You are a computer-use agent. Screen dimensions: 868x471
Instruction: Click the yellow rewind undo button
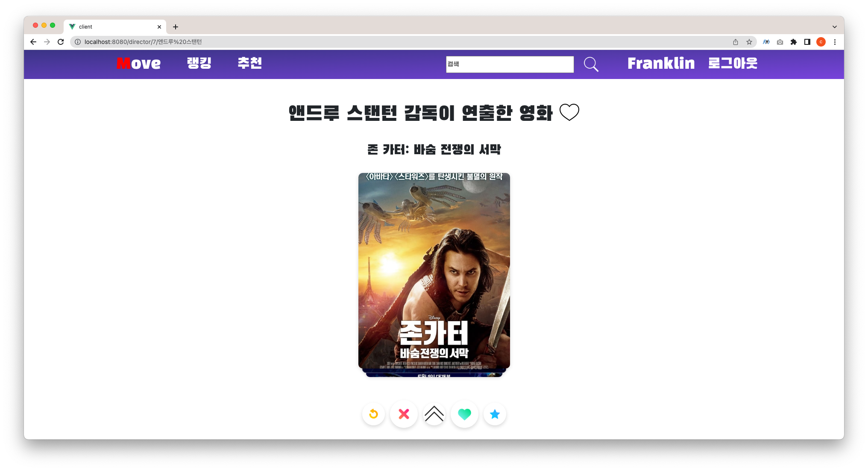(x=373, y=414)
